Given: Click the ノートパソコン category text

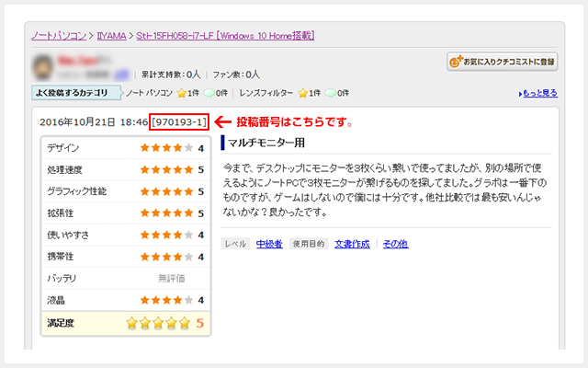Looking at the screenshot, I should 149,93.
